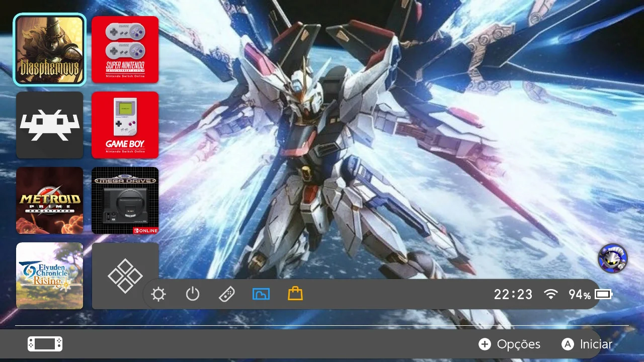Launch Eiyuden Chronicle Rising
The height and width of the screenshot is (362, 644).
pyautogui.click(x=50, y=276)
